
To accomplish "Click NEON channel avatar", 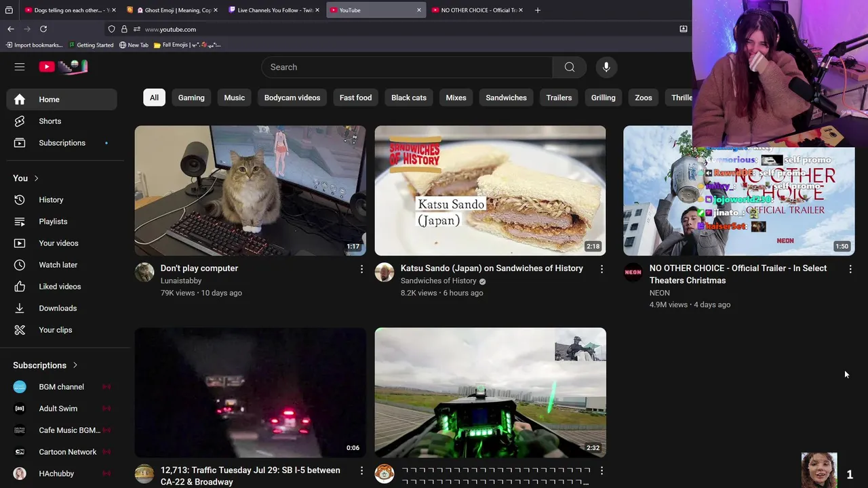I will (x=633, y=272).
